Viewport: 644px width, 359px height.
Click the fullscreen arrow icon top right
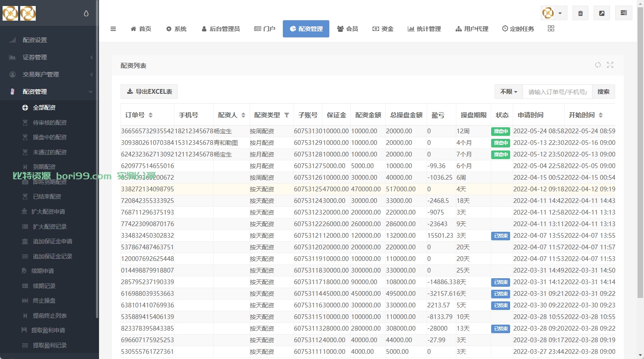(x=602, y=13)
